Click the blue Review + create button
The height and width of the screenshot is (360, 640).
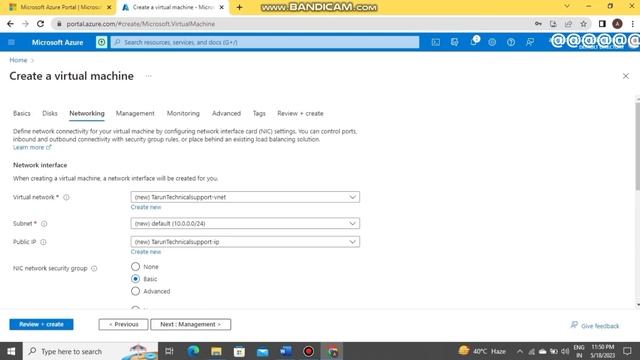(41, 324)
